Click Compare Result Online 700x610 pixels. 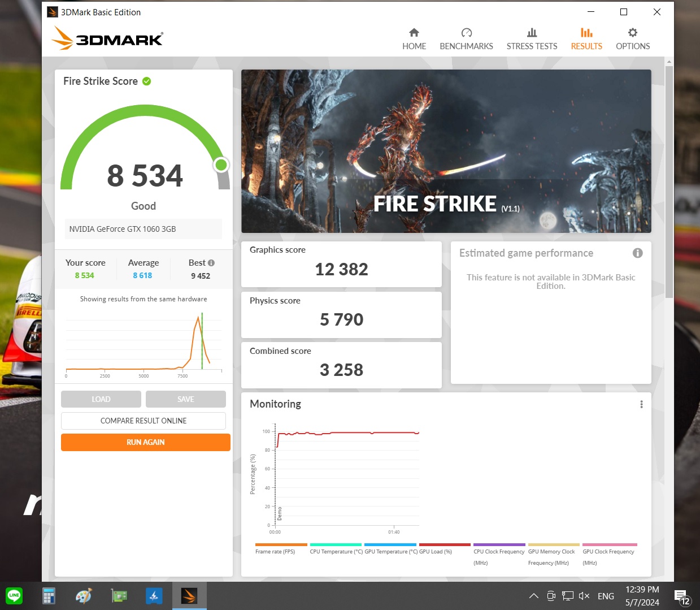pyautogui.click(x=144, y=421)
